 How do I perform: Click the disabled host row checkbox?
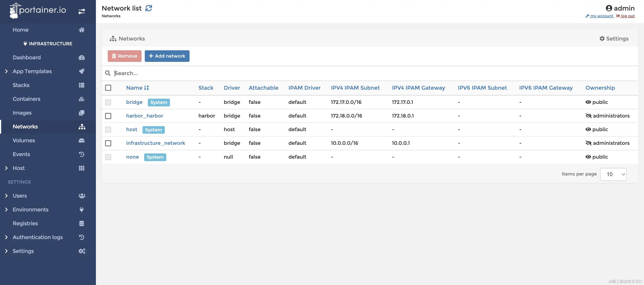pos(108,129)
